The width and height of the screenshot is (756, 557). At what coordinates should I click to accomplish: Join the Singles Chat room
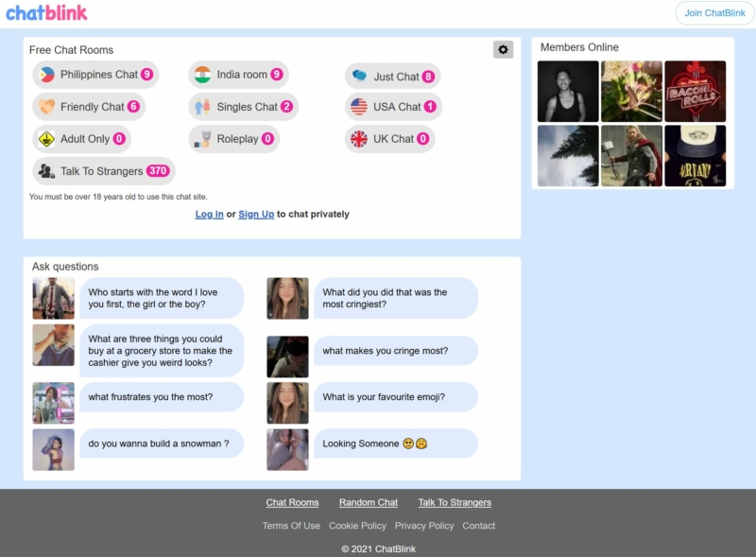(244, 107)
